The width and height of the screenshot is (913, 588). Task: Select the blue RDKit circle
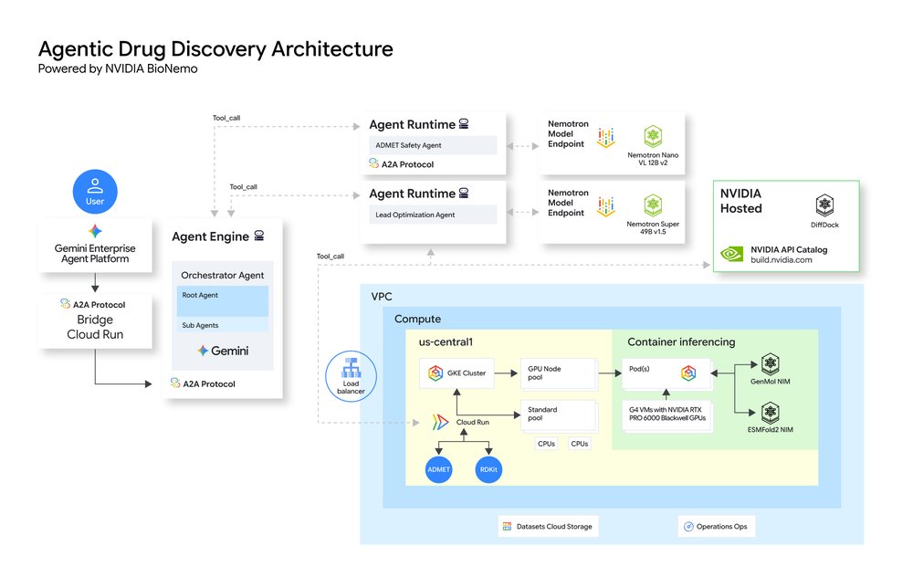pyautogui.click(x=488, y=469)
